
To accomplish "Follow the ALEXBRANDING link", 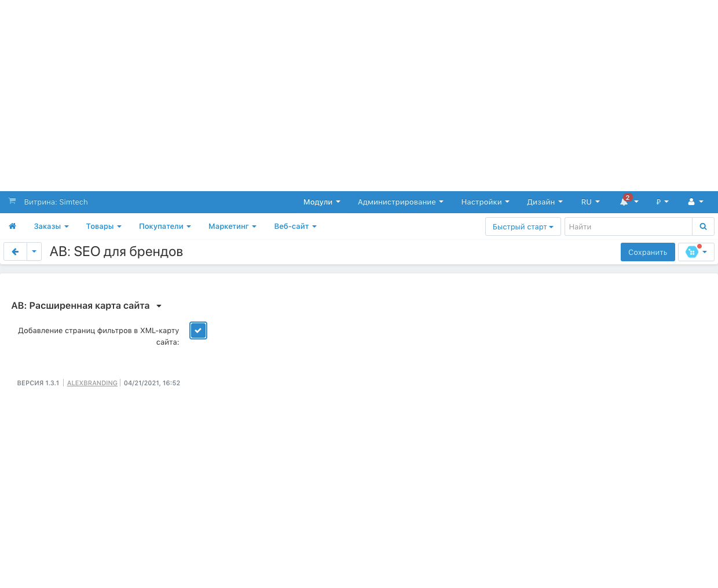I will 92,383.
